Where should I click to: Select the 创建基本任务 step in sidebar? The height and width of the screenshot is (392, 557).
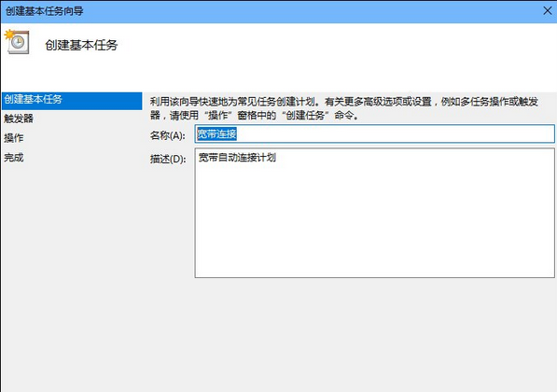tap(72, 101)
